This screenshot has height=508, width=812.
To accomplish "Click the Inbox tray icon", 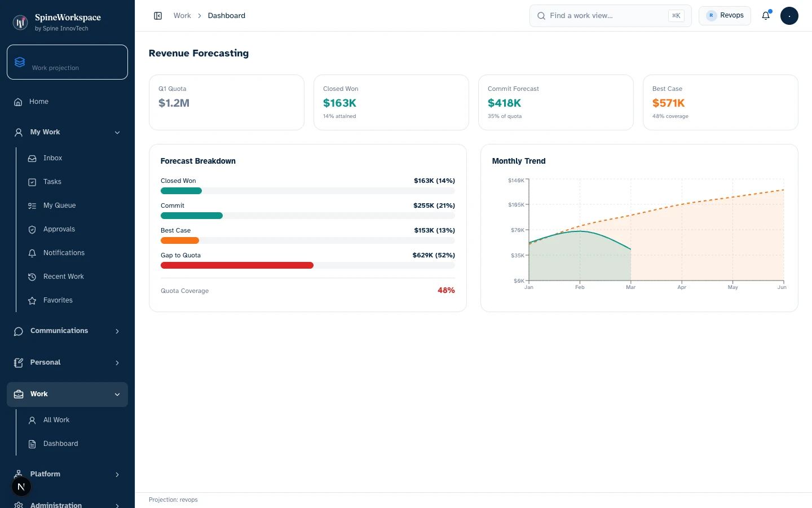I will [x=32, y=159].
